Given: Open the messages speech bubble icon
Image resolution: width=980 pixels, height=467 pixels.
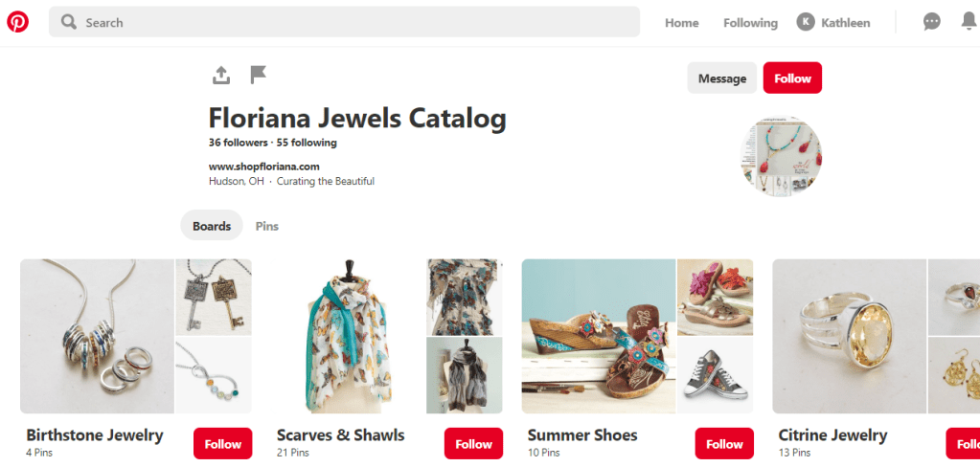Looking at the screenshot, I should pyautogui.click(x=931, y=22).
